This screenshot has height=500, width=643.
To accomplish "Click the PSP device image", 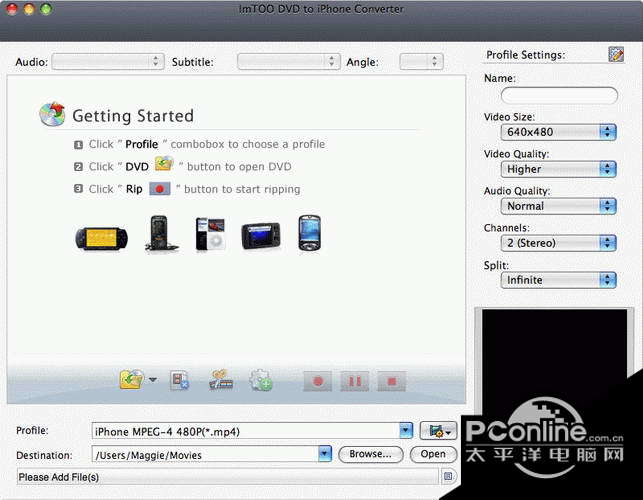I will pyautogui.click(x=101, y=238).
